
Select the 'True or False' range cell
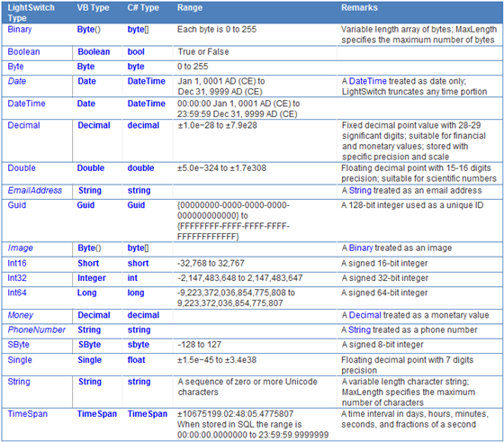coord(203,51)
